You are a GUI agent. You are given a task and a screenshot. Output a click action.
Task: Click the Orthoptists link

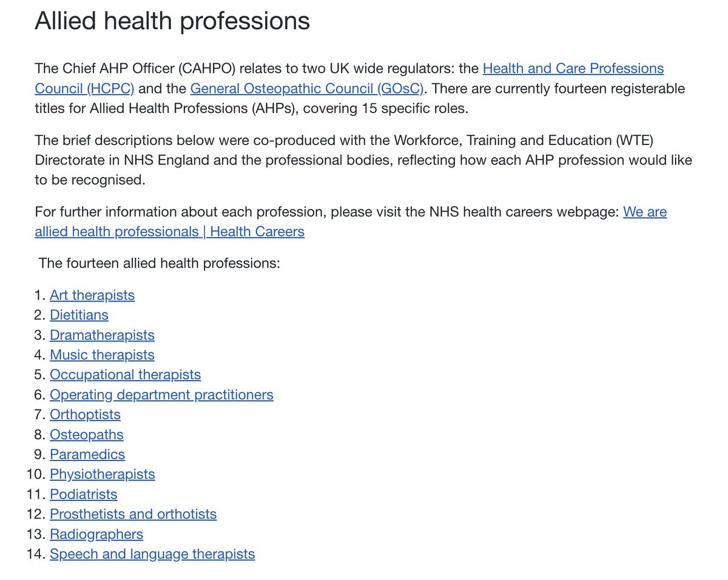tap(85, 415)
